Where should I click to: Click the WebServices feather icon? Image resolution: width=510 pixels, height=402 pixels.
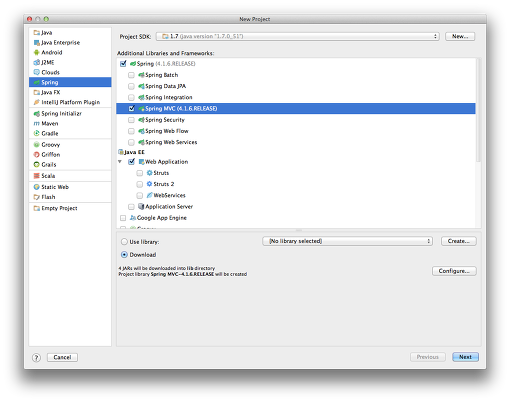coord(150,195)
